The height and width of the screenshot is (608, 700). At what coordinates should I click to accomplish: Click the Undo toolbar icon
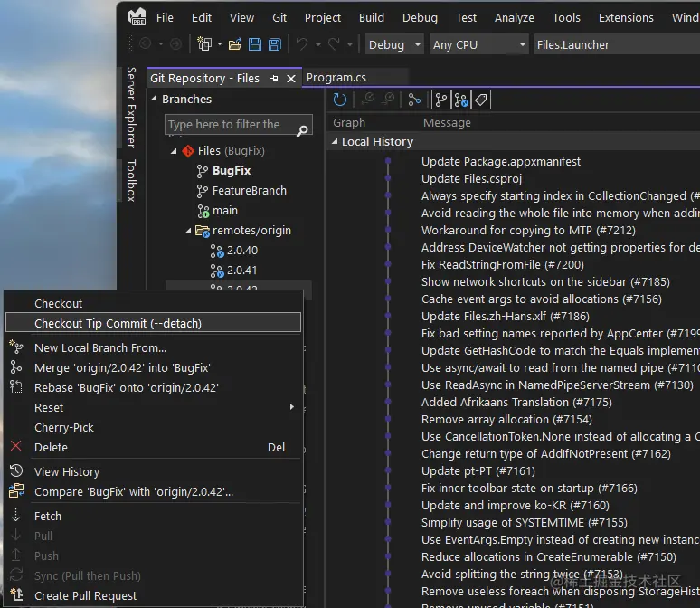[x=302, y=44]
